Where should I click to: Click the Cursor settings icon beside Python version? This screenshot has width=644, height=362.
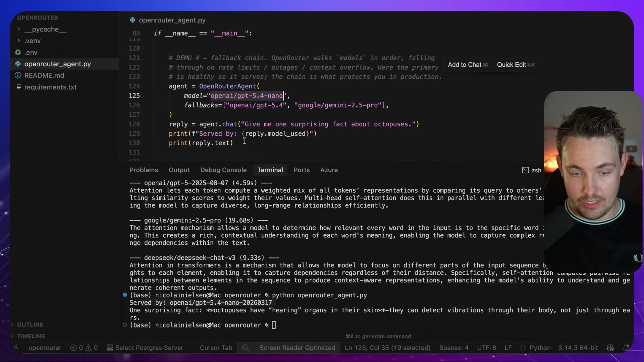(610, 348)
